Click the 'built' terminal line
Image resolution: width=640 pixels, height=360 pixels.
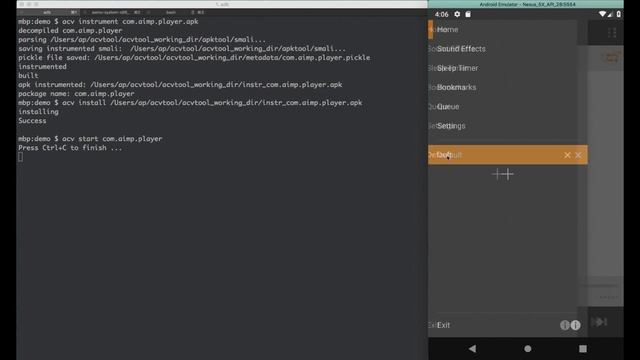28,76
